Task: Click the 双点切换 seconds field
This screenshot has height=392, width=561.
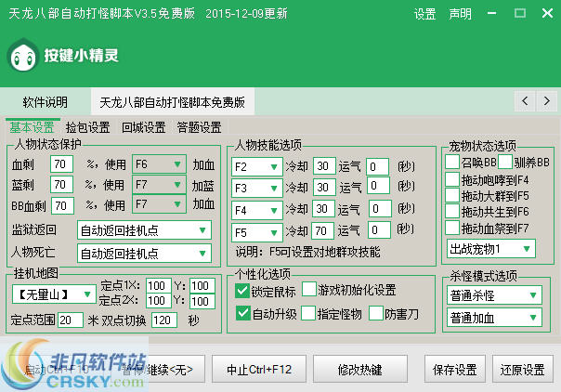Action: tap(164, 320)
